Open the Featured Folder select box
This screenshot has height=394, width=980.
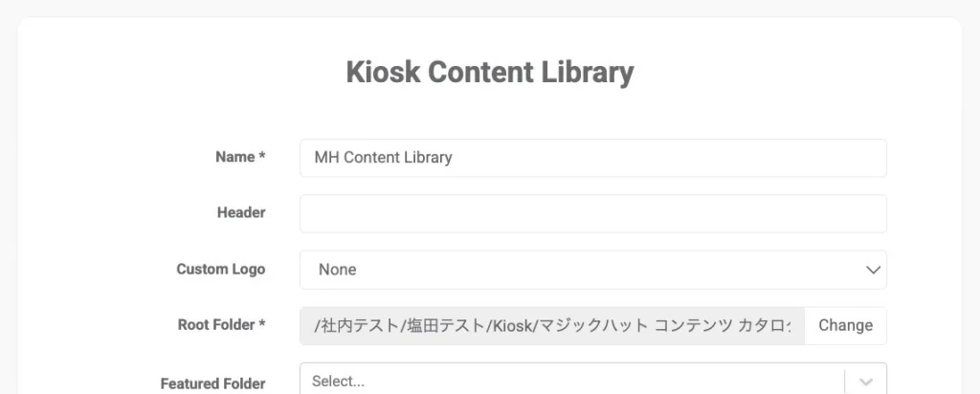pos(572,381)
